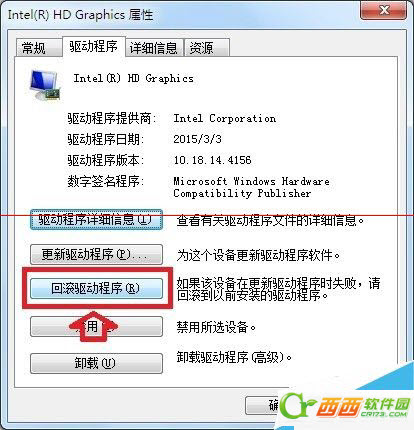Click the 禁用 device button
The image size is (414, 430).
tap(96, 327)
